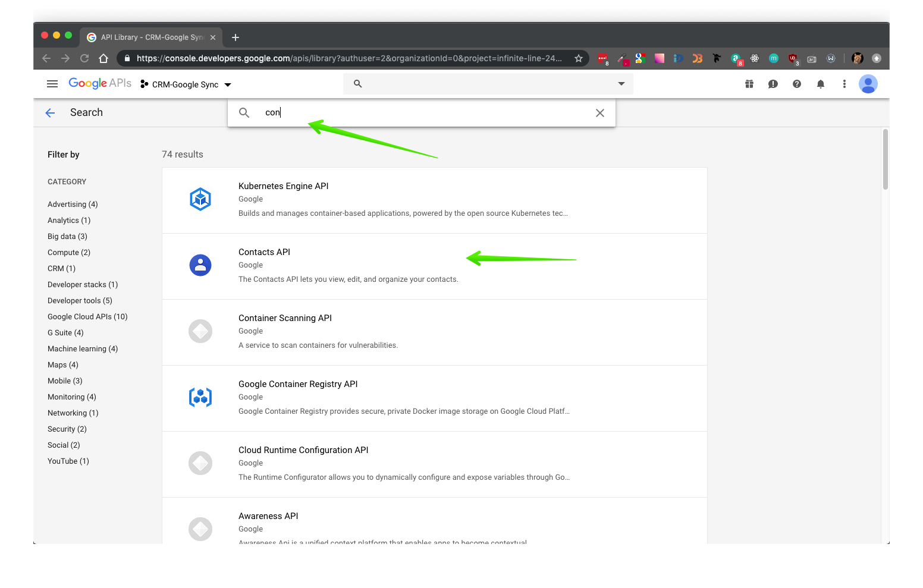923x588 pixels.
Task: Filter by Security category
Action: [67, 429]
